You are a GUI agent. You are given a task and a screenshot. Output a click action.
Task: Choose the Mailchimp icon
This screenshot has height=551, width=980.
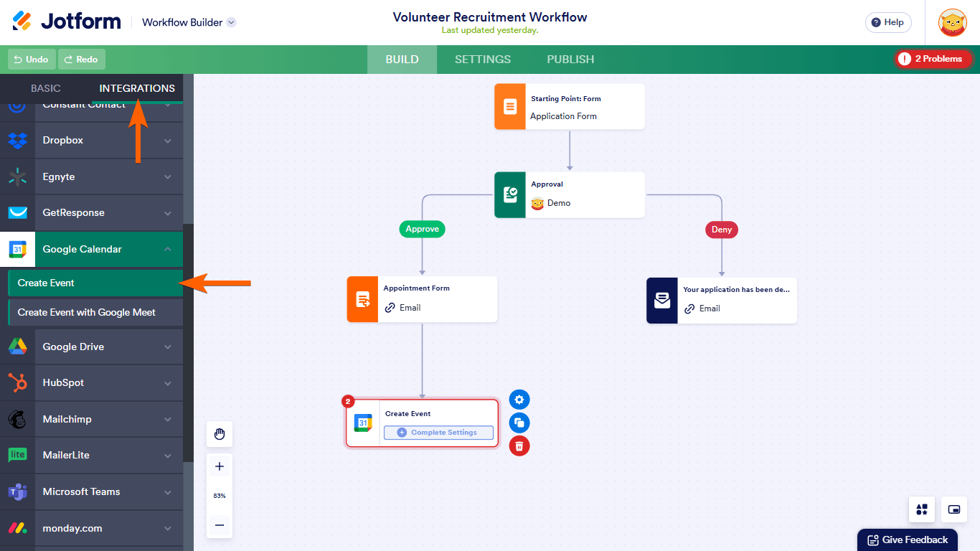pos(17,419)
